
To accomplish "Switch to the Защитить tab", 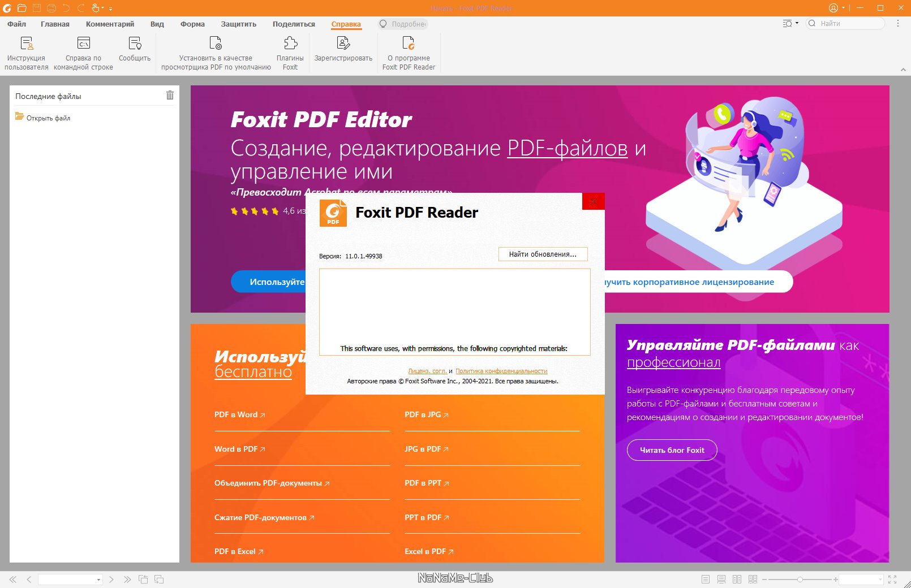I will 238,24.
